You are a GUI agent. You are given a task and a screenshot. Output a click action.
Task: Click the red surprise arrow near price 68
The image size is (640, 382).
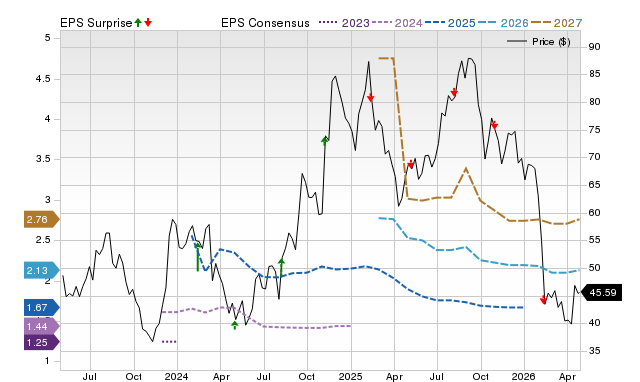tap(411, 164)
